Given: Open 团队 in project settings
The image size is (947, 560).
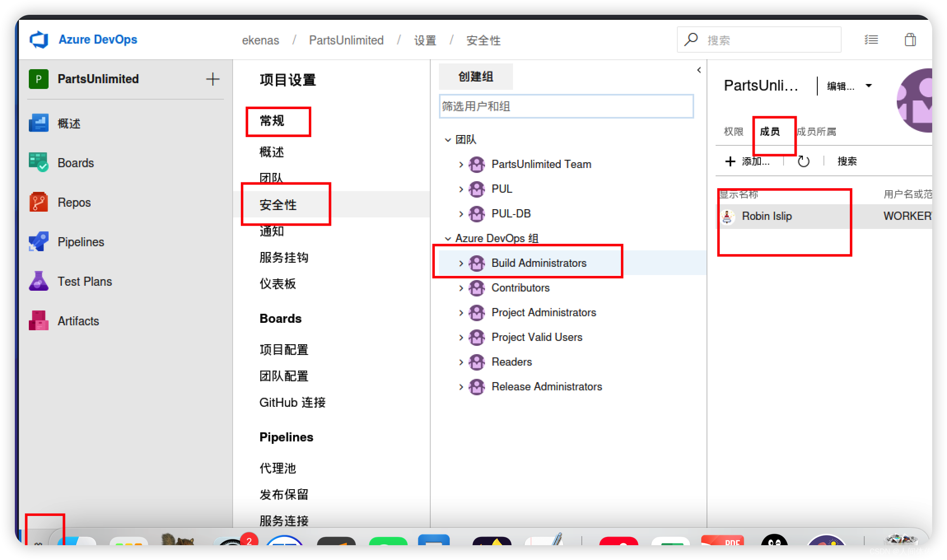Looking at the screenshot, I should (271, 178).
